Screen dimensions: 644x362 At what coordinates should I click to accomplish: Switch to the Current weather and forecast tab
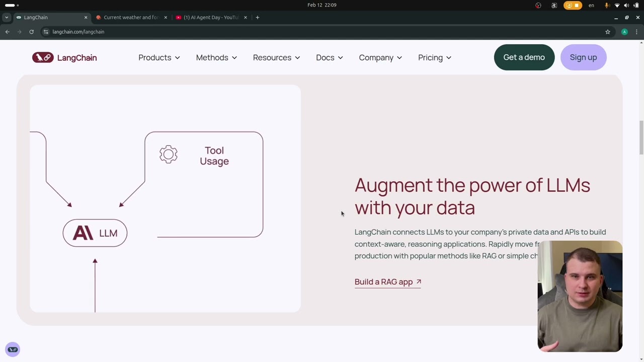132,17
